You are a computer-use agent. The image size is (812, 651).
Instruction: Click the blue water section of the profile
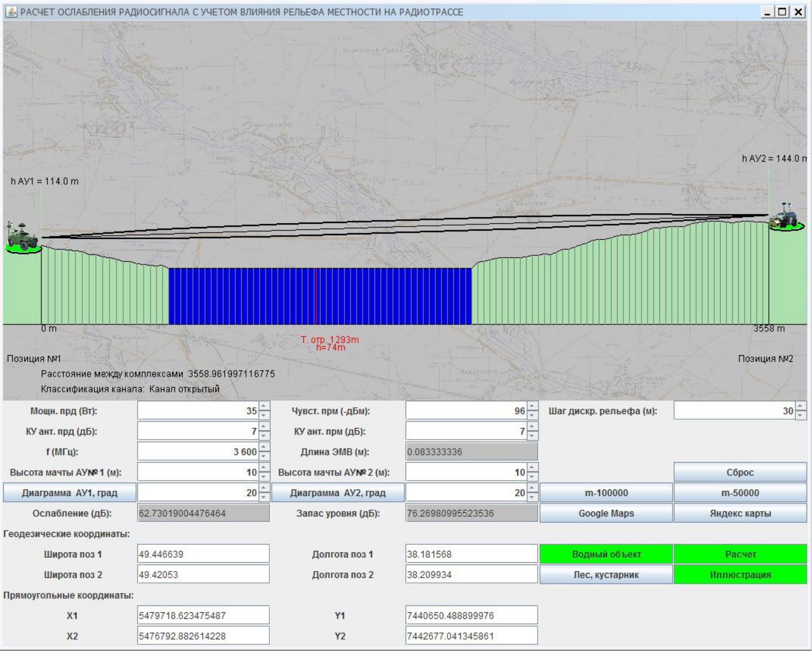[x=244, y=296]
